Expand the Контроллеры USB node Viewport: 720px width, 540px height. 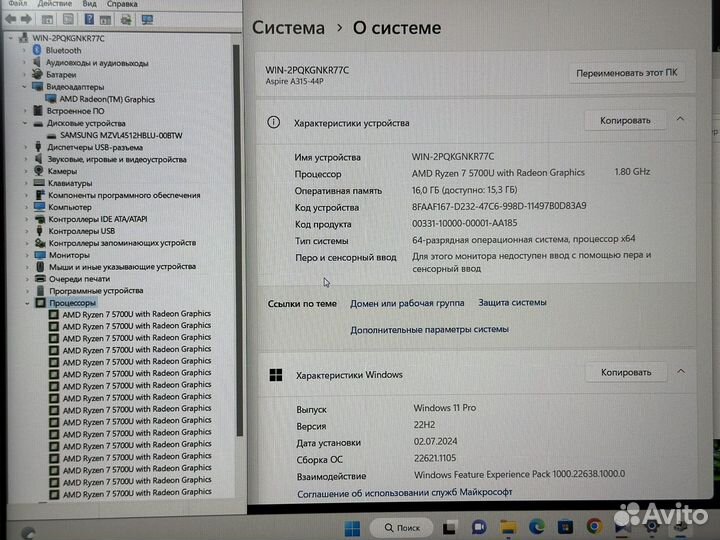click(x=26, y=231)
